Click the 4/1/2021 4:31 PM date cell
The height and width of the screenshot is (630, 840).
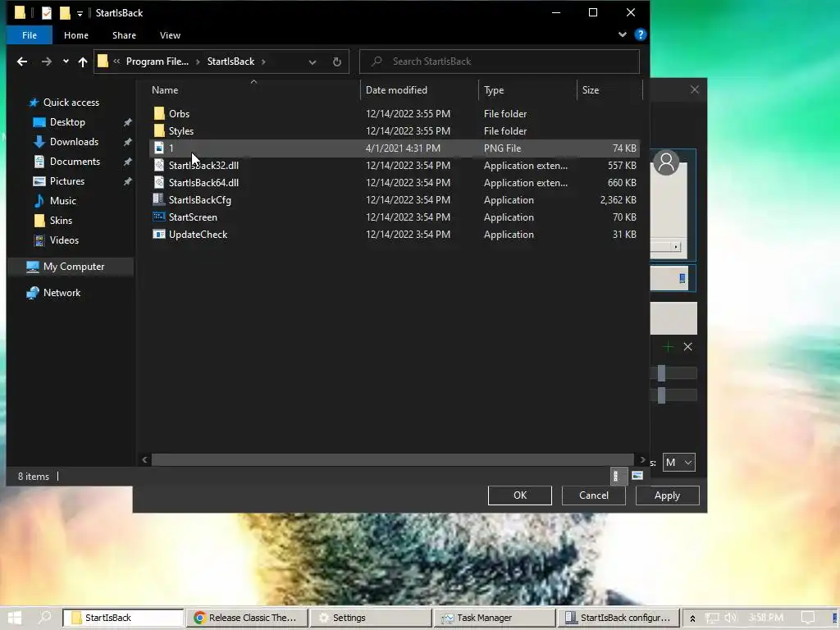(x=403, y=148)
